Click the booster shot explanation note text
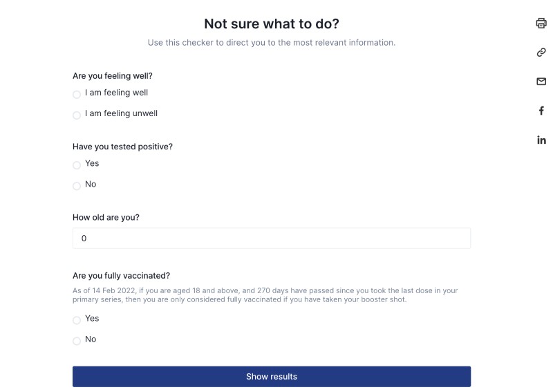Screen dimensions: 553x392 (x=265, y=295)
